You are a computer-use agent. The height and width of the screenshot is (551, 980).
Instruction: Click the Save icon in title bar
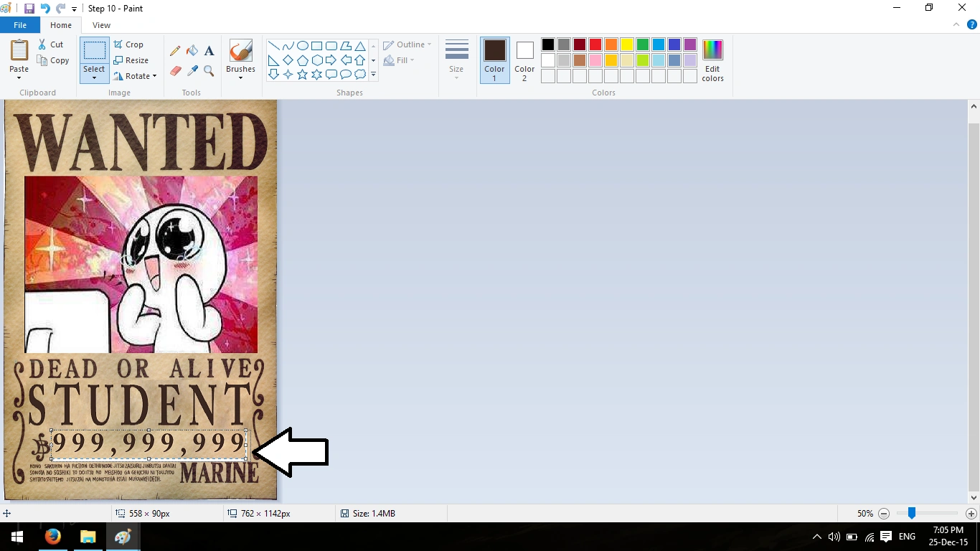click(x=29, y=9)
